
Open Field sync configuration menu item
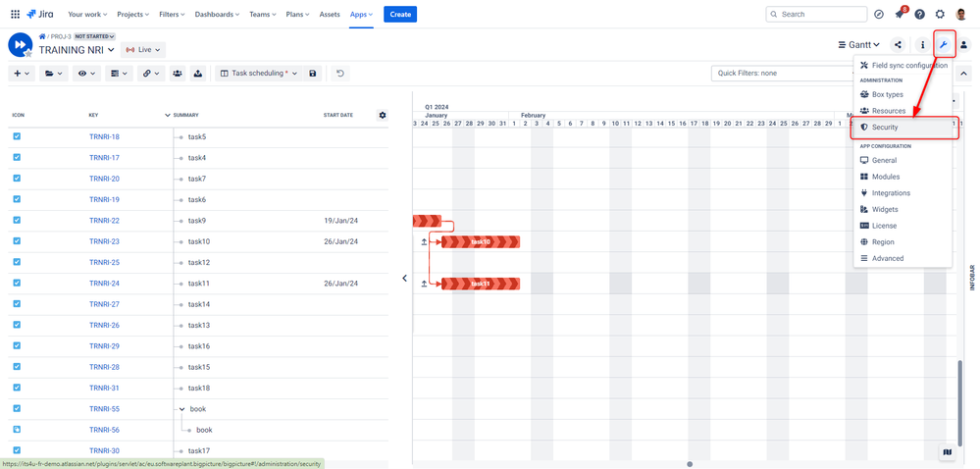tap(903, 66)
